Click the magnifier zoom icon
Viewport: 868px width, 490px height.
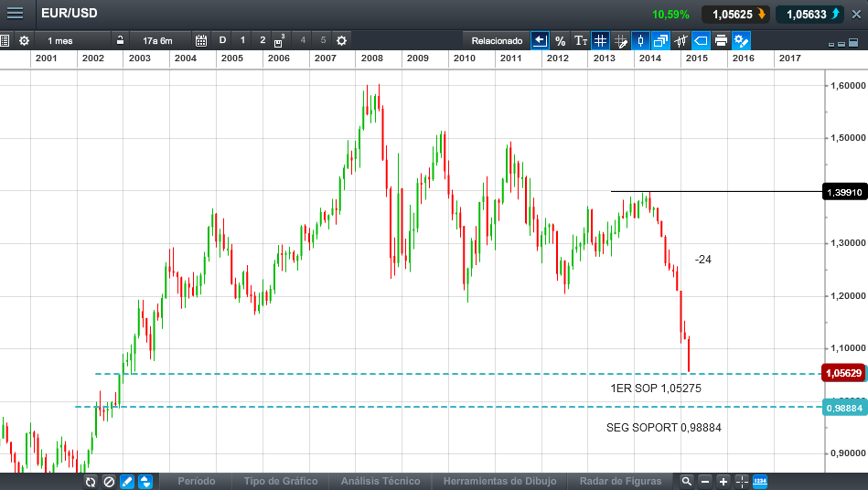coord(686,481)
